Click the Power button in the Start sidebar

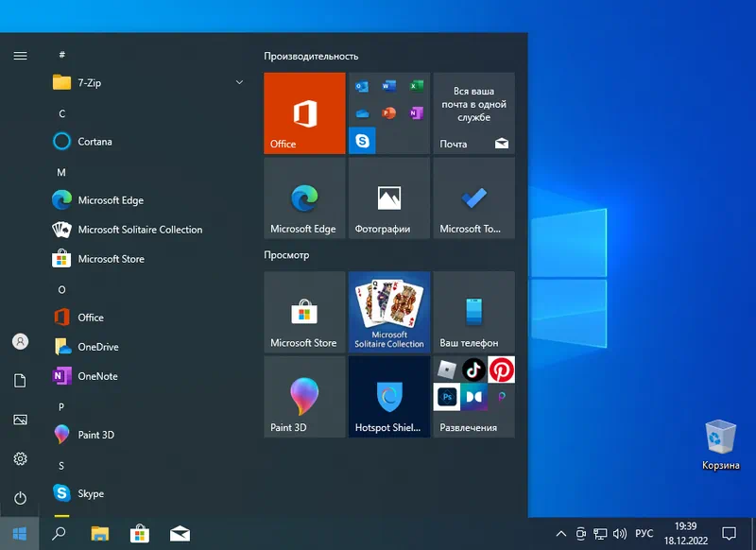pyautogui.click(x=20, y=498)
